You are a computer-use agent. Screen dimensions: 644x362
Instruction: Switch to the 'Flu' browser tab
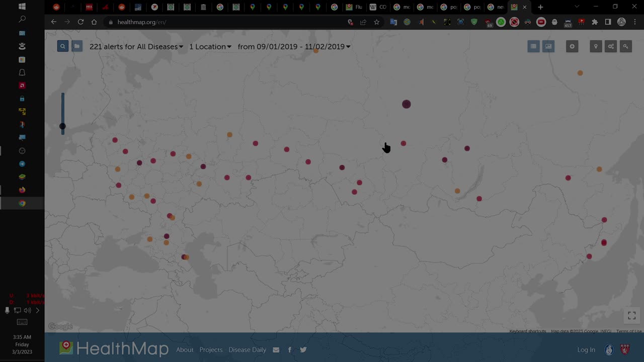[354, 7]
